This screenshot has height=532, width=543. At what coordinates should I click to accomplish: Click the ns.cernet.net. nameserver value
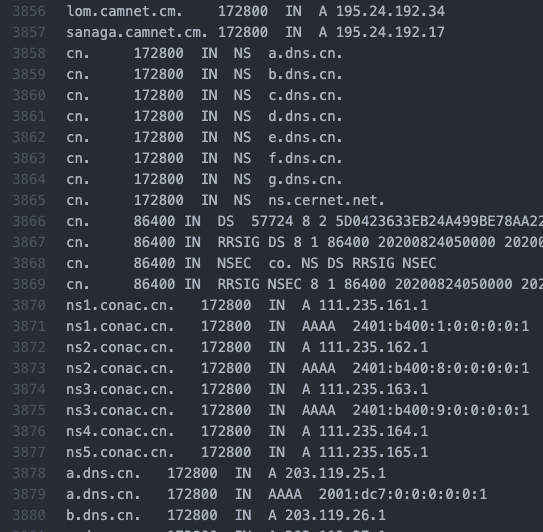(326, 201)
